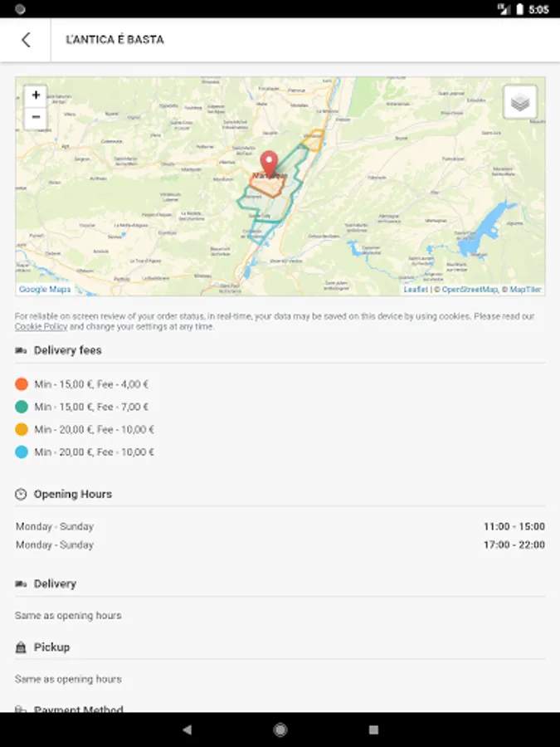Viewport: 560px width, 747px height.
Task: Open the MapTiler attribution link
Action: pos(525,289)
